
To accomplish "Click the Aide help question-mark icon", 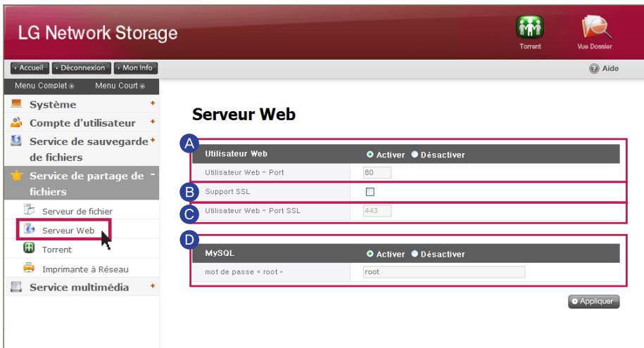I will 593,68.
